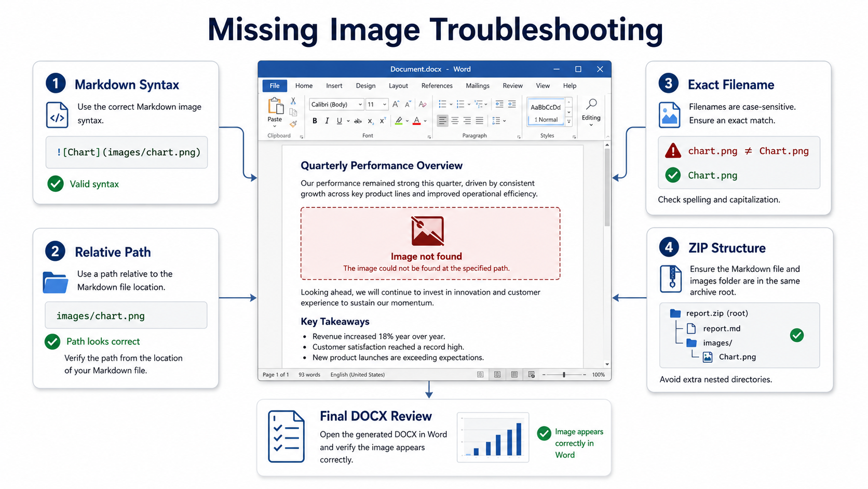Cut selection with the scissors icon
The image size is (868, 489).
293,101
